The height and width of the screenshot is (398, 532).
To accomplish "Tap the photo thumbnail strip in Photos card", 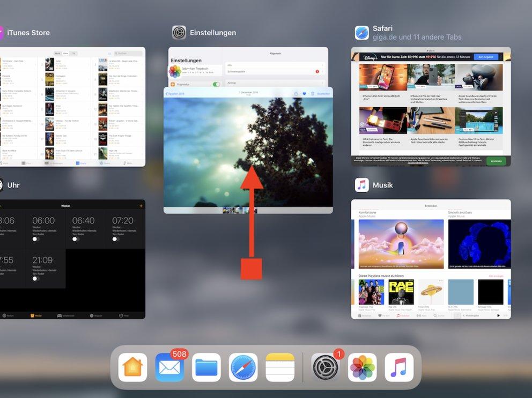I will click(x=240, y=211).
